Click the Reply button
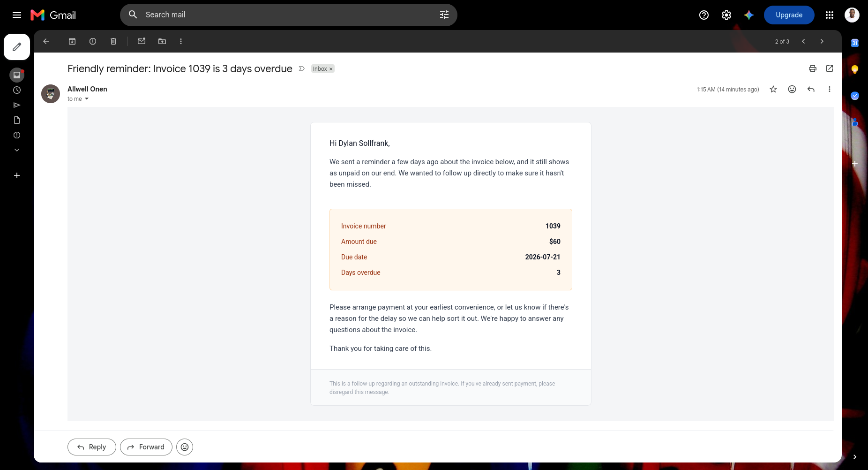Screen dimensions: 868x470 coord(92,447)
